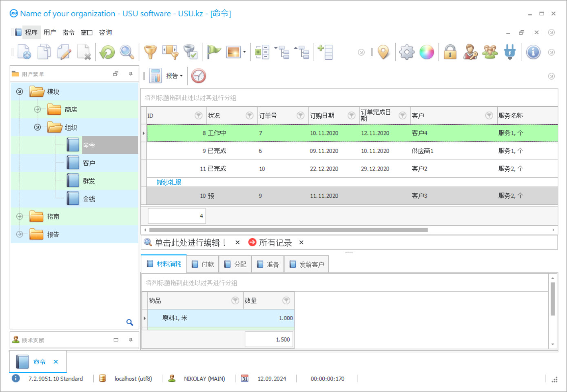The width and height of the screenshot is (567, 392).
Task: Expand the 报告 tree folder
Action: (20, 235)
